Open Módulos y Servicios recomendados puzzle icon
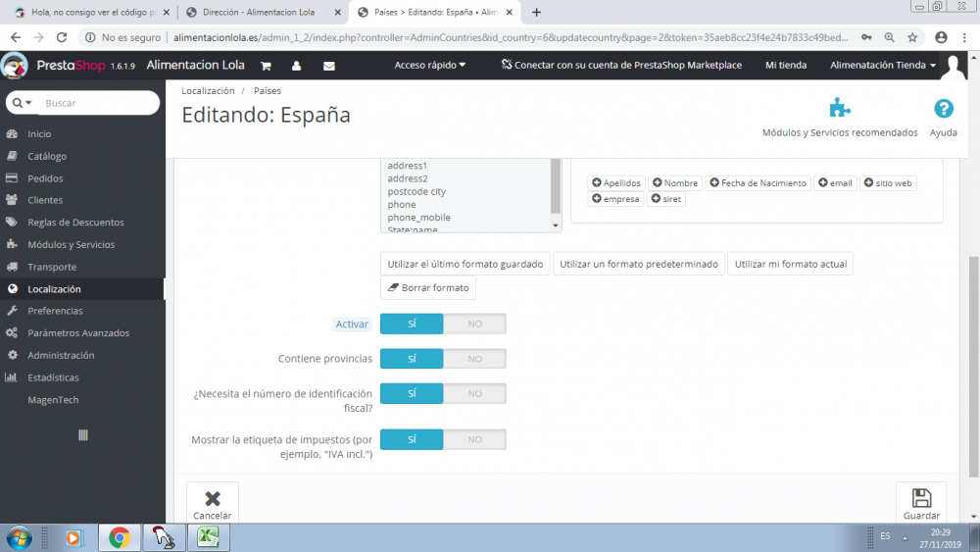 [840, 108]
